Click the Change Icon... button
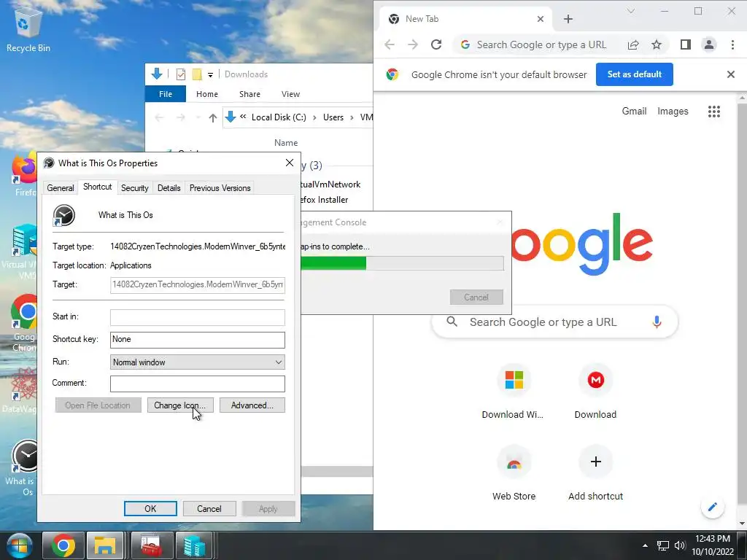Screen dimensions: 747x560 click(x=180, y=405)
